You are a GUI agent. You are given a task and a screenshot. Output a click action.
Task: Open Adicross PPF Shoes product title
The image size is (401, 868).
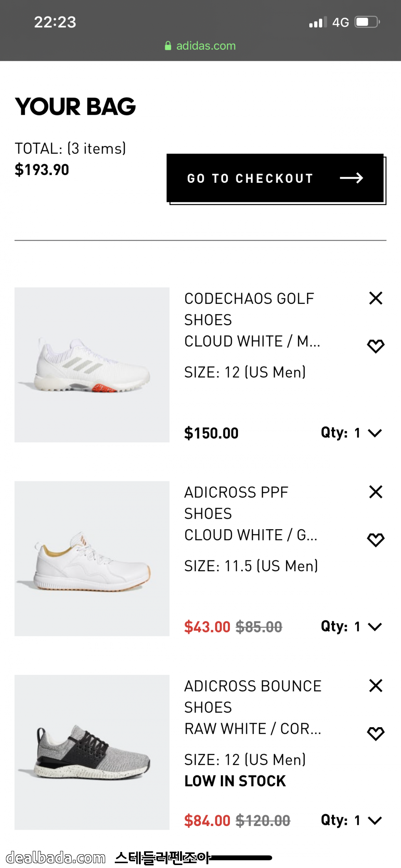click(236, 503)
